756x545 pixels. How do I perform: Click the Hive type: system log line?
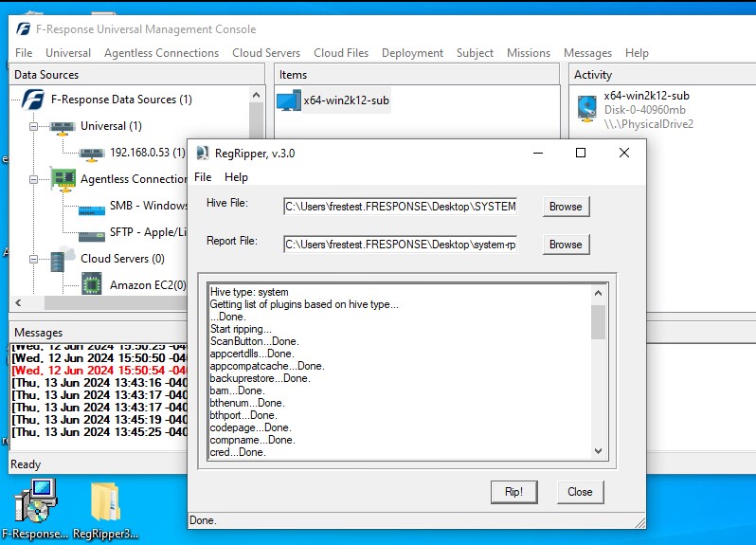249,292
